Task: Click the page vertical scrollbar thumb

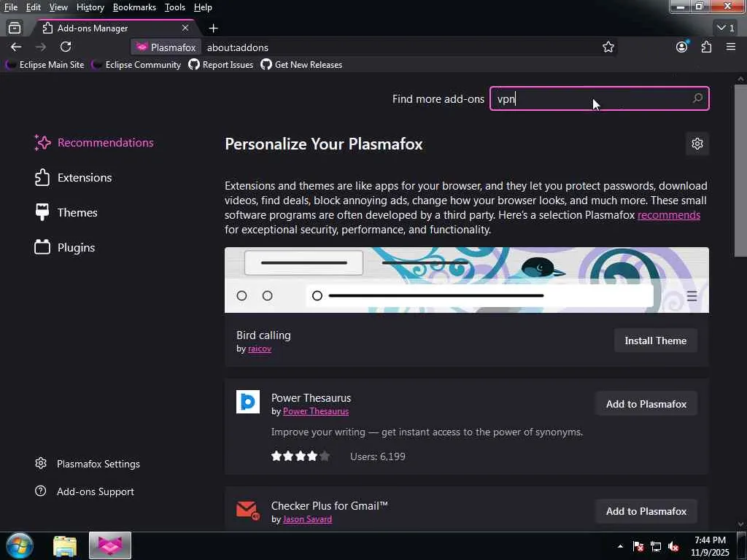Action: (x=740, y=171)
